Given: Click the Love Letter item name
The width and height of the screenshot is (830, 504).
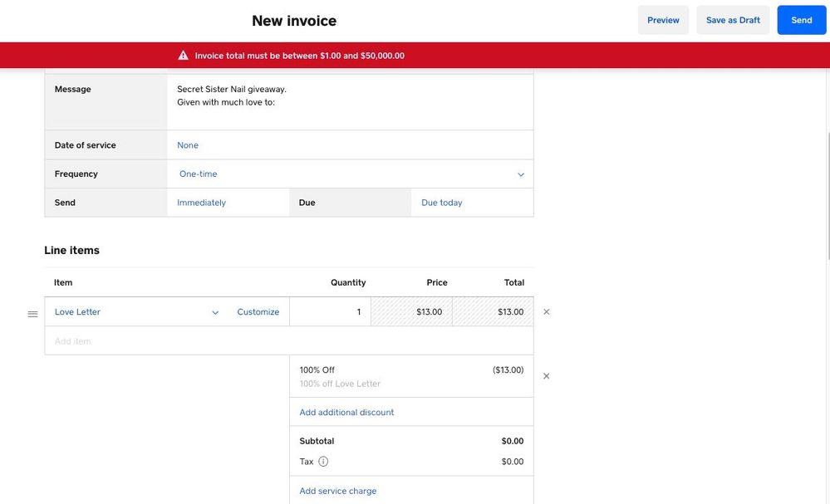Looking at the screenshot, I should (x=77, y=312).
